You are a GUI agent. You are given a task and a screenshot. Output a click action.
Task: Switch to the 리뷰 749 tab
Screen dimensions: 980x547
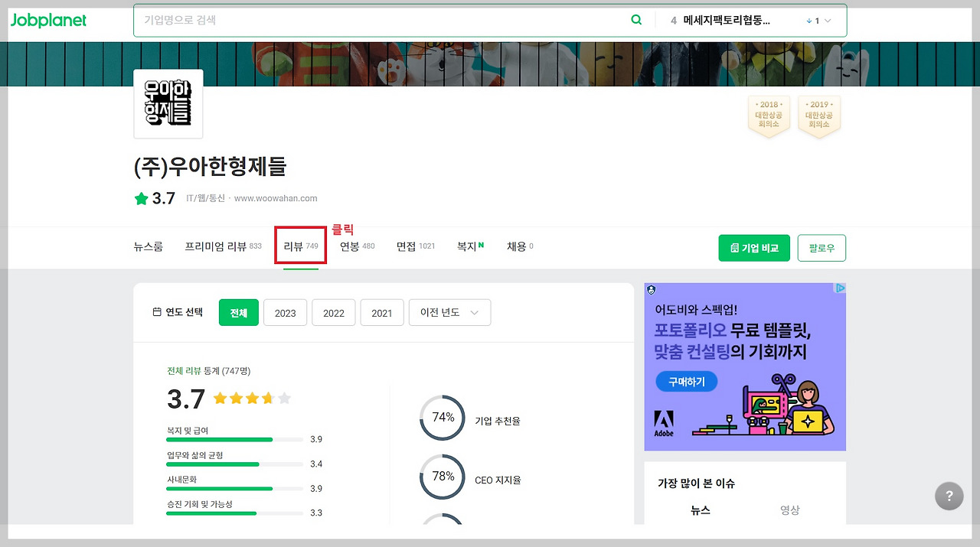[301, 246]
